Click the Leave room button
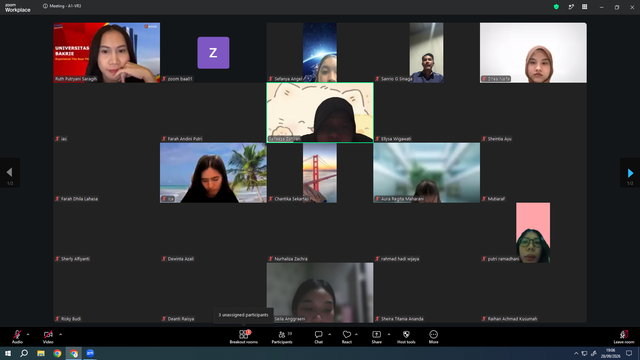This screenshot has width=640, height=360. 624,336
